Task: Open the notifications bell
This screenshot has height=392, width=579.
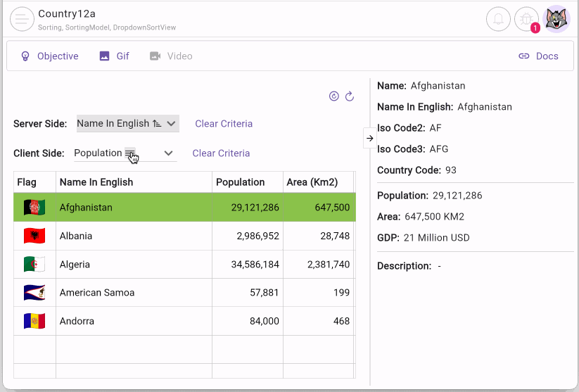Action: [x=498, y=19]
